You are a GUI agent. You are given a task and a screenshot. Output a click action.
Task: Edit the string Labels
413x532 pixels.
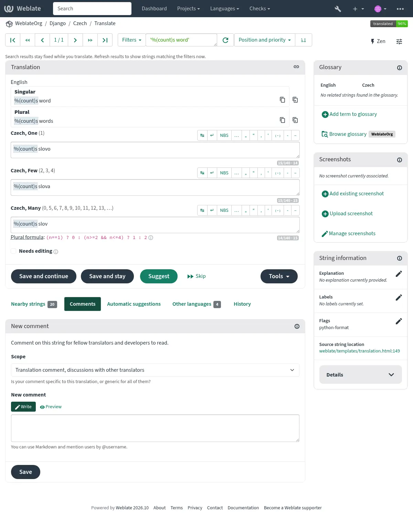(399, 297)
